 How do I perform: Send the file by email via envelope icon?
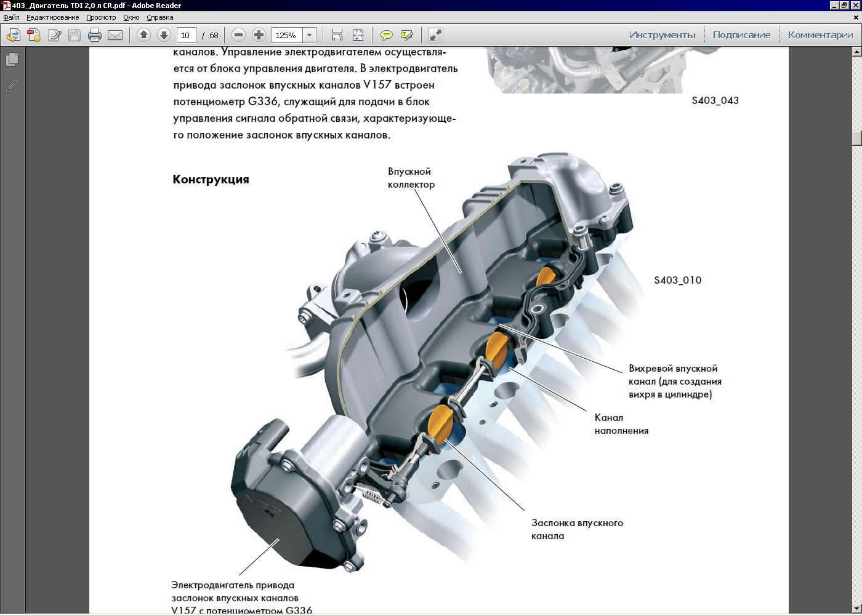click(115, 35)
